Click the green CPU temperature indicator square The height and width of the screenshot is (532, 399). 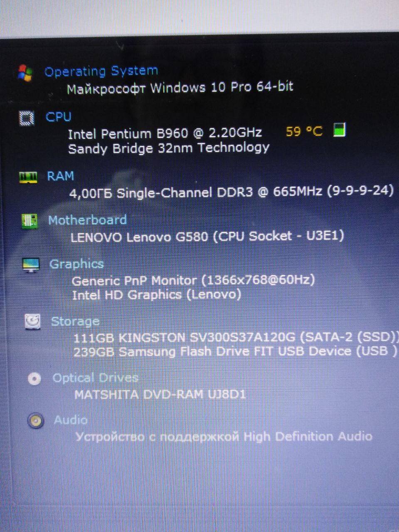(x=340, y=130)
